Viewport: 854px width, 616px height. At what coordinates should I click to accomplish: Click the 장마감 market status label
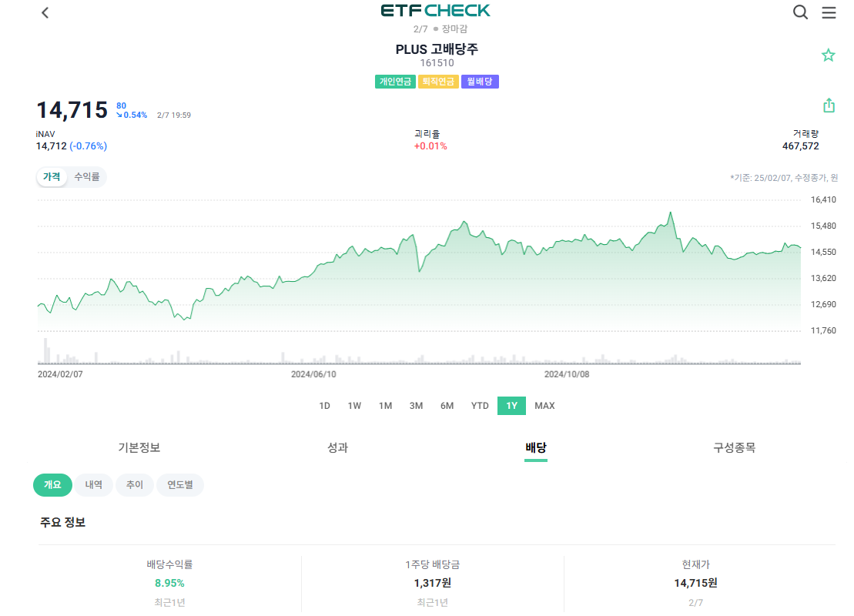454,28
